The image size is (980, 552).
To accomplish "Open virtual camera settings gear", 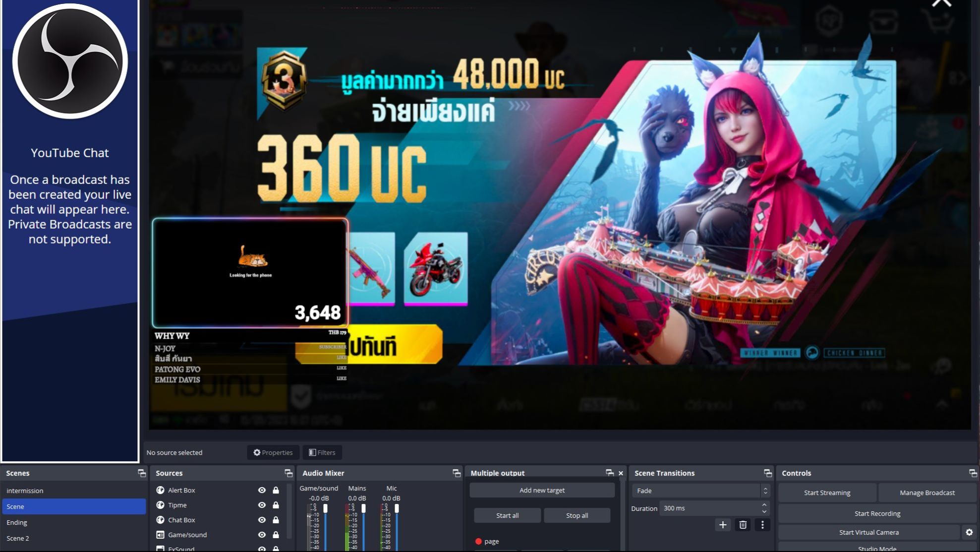I will [969, 532].
